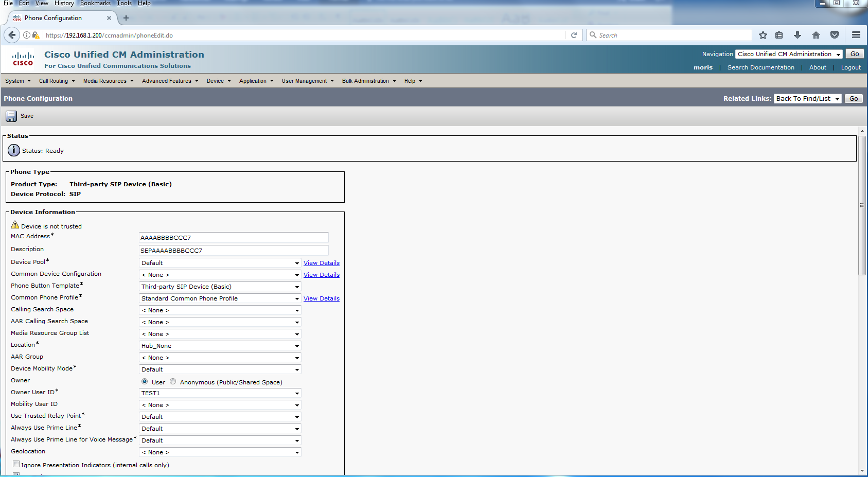Viewport: 868px width, 477px height.
Task: View Details for Common Device Configuration
Action: point(322,275)
